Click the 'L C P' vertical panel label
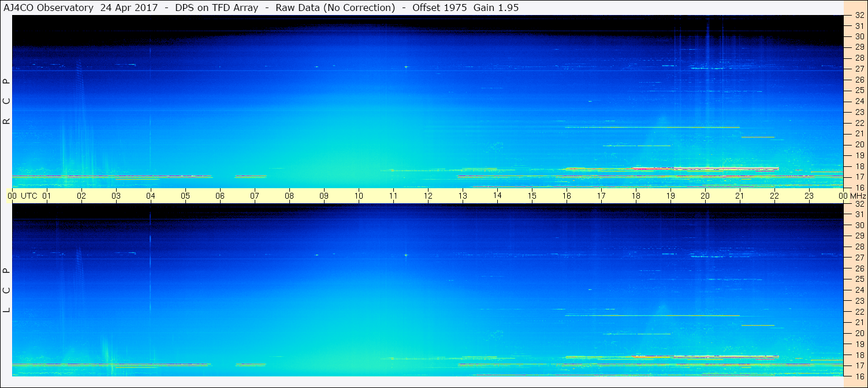 coord(6,290)
